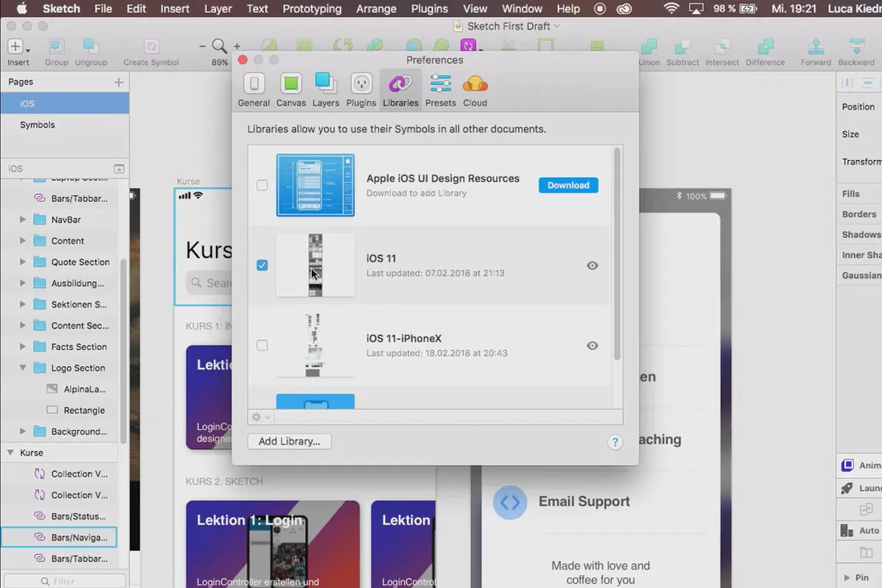Image resolution: width=882 pixels, height=588 pixels.
Task: Open the library gear options dropdown
Action: pos(261,417)
